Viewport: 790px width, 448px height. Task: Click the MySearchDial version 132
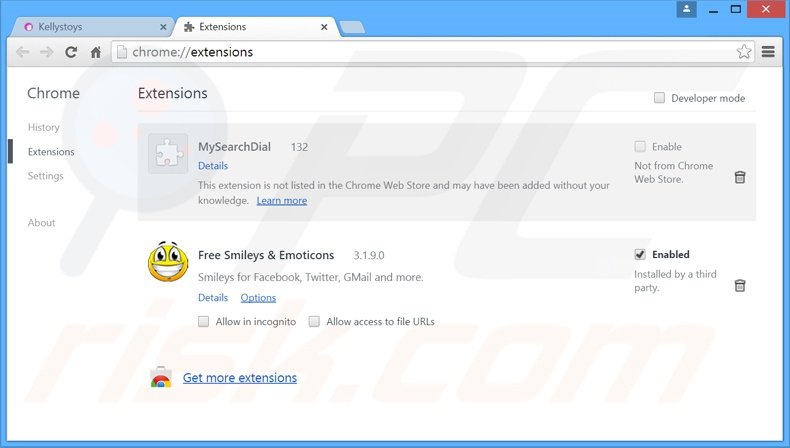299,147
